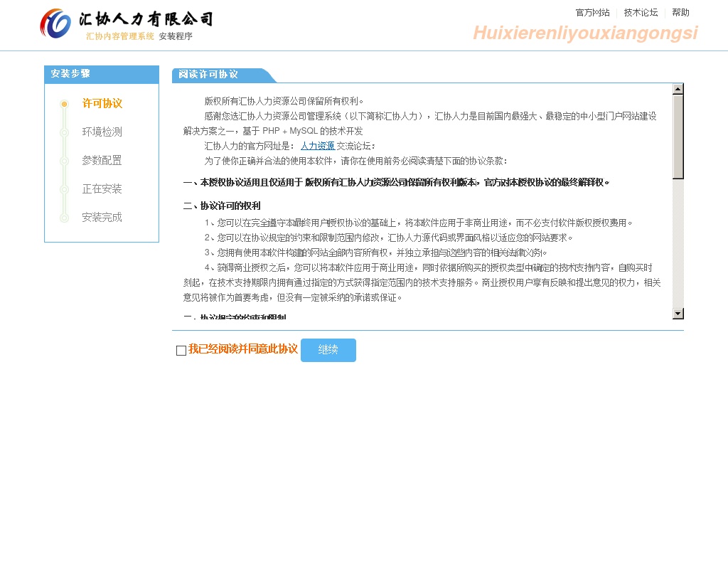
Task: Click the step bullet beside 环境检测
Action: click(x=64, y=132)
